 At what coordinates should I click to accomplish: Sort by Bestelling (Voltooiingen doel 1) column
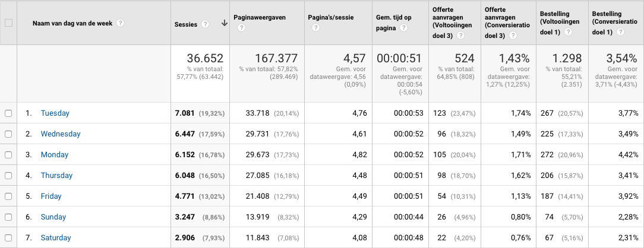click(x=559, y=22)
